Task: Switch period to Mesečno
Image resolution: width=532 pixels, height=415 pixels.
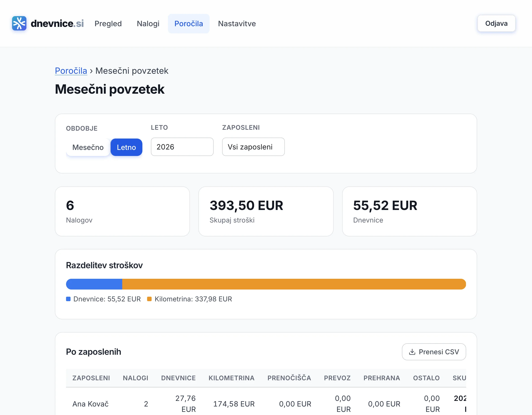Action: 88,147
